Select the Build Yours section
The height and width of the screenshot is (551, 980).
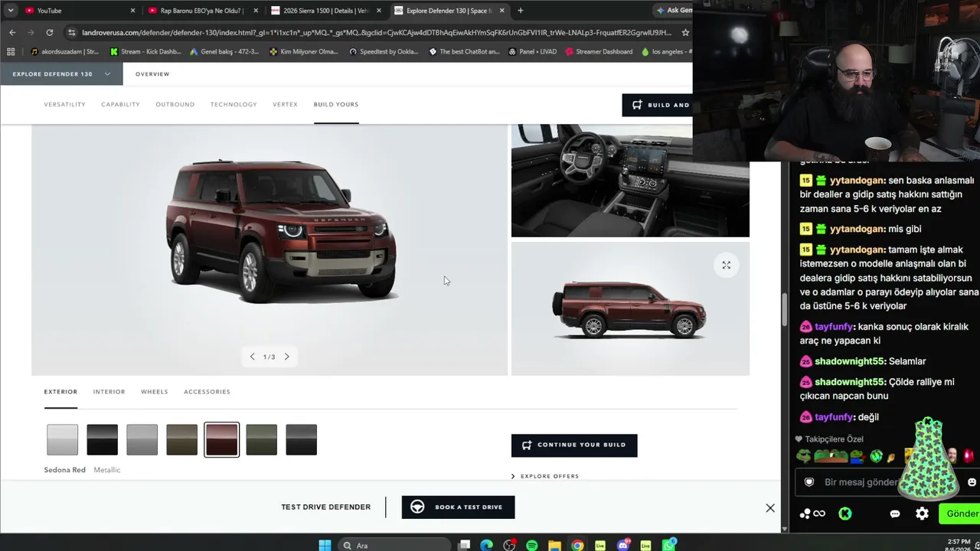tap(336, 104)
